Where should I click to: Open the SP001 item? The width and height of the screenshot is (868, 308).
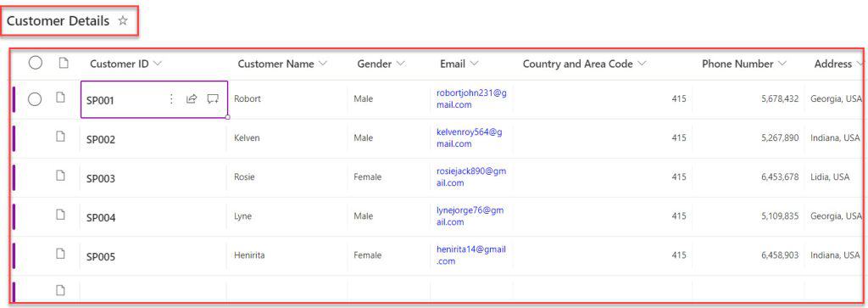(100, 101)
